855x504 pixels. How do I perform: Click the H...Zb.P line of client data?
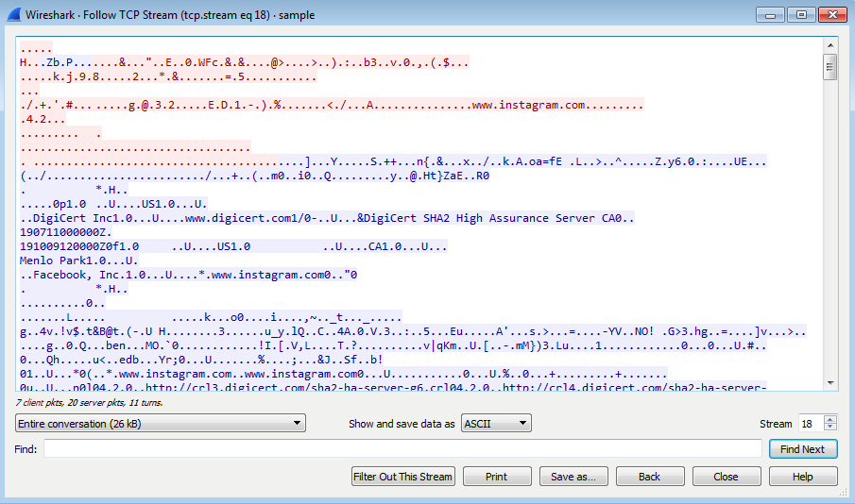[x=245, y=62]
